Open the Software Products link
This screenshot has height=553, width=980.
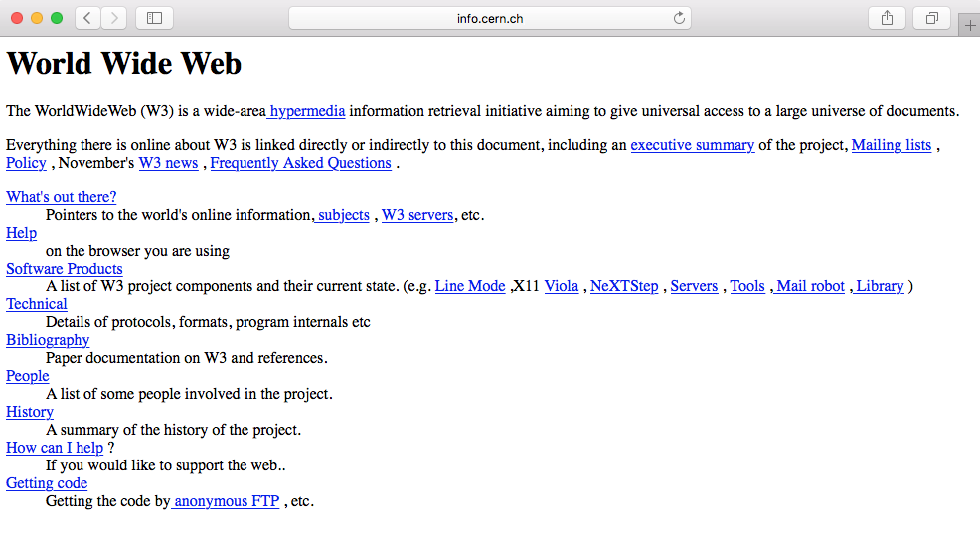click(x=65, y=269)
